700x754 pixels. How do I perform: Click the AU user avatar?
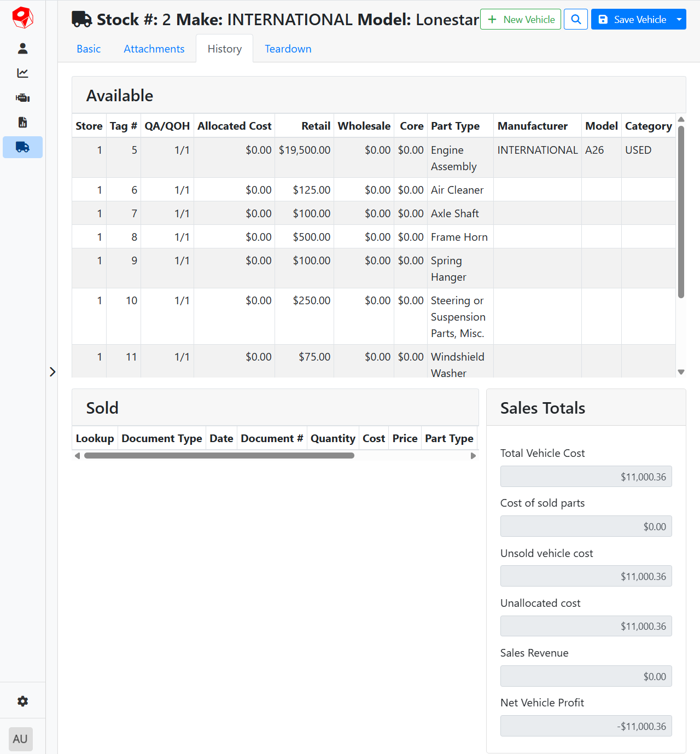point(21,739)
